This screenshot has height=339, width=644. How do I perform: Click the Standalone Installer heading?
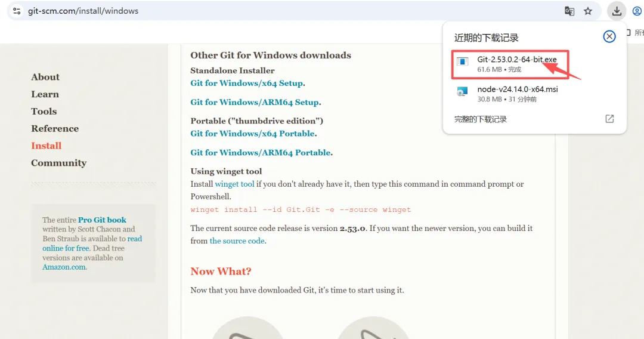233,70
